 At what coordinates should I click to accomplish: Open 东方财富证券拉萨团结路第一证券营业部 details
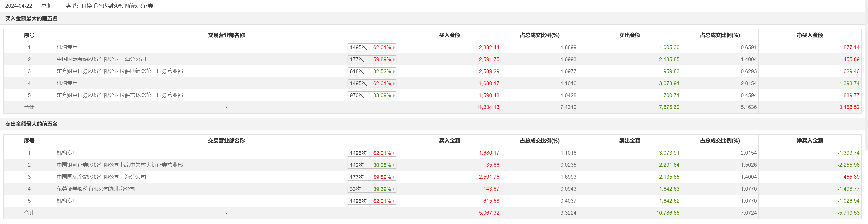120,71
